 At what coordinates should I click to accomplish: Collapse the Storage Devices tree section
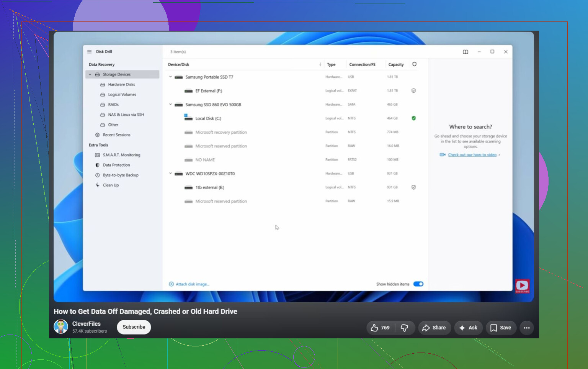[90, 74]
